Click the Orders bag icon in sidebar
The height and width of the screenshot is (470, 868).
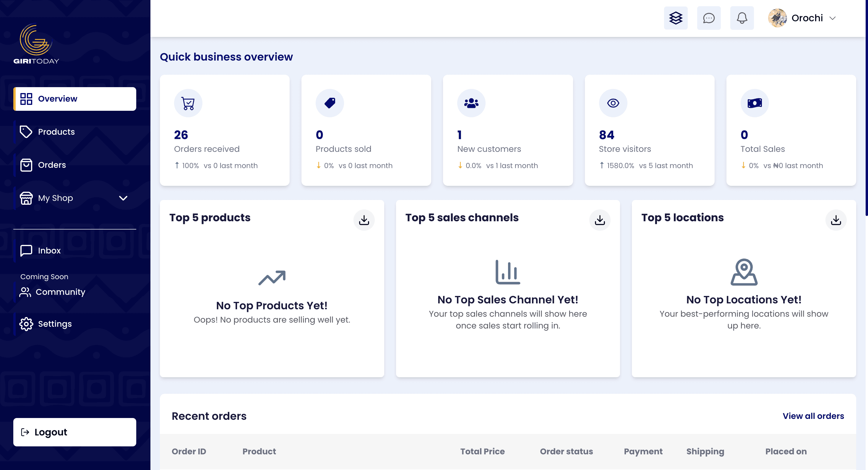coord(26,165)
